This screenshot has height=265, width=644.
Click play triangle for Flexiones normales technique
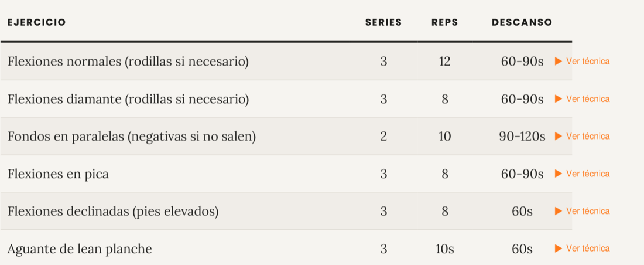pos(558,62)
